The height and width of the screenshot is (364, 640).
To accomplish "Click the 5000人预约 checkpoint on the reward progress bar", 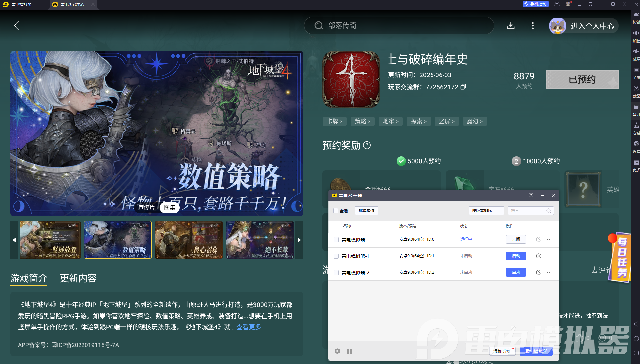I will tap(401, 161).
